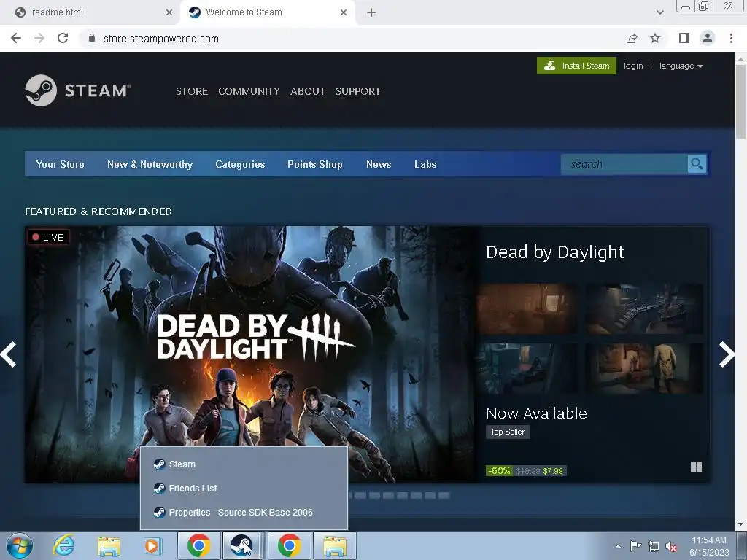Open SUPPORT in the top navigation
Image resolution: width=747 pixels, height=560 pixels.
[358, 91]
